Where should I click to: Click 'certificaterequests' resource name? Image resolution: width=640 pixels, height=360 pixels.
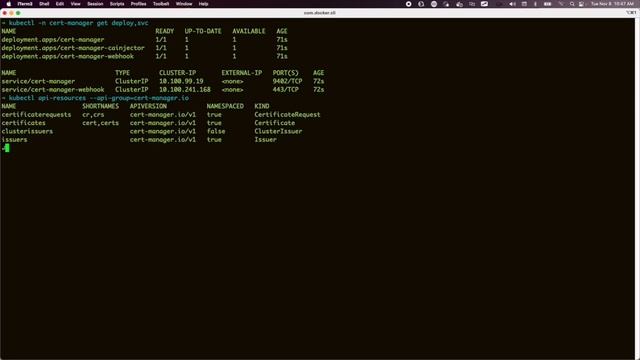36,115
